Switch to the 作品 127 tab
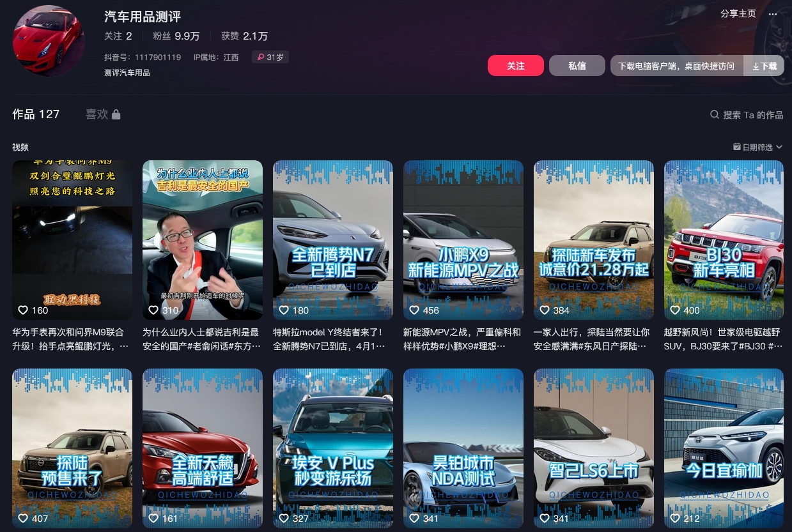Viewport: 792px width, 532px height. (36, 114)
